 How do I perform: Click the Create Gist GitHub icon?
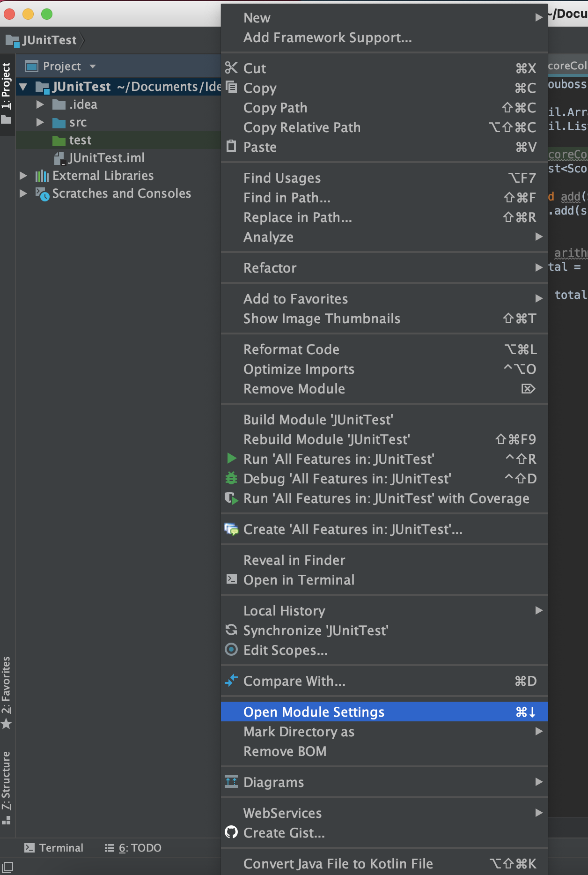click(231, 832)
